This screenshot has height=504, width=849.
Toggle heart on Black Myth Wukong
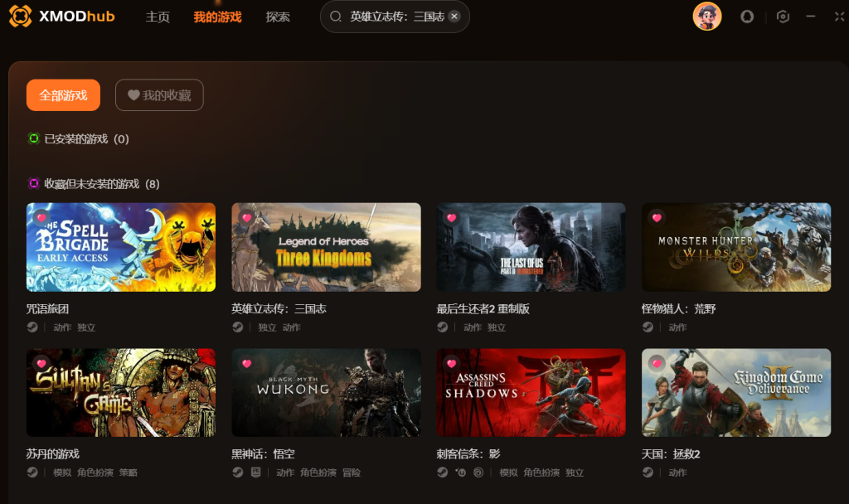click(x=247, y=363)
